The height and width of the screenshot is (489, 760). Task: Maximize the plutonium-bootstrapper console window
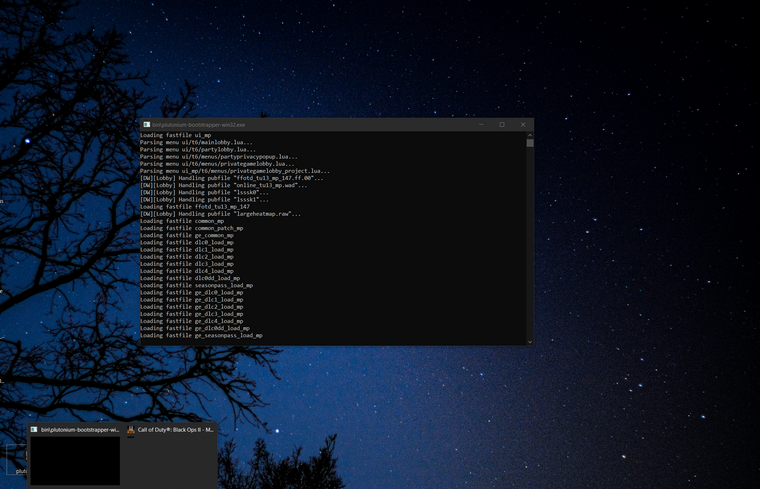502,125
